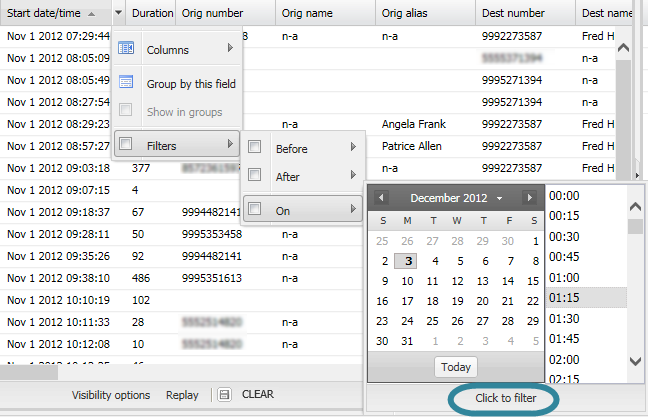Enable the Before filter checkbox
The height and width of the screenshot is (417, 648).
255,148
